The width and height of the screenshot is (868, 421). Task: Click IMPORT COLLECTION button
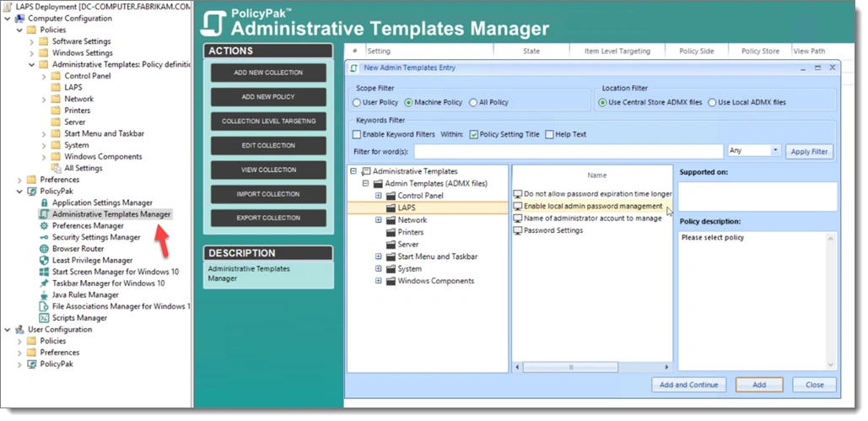(x=268, y=194)
